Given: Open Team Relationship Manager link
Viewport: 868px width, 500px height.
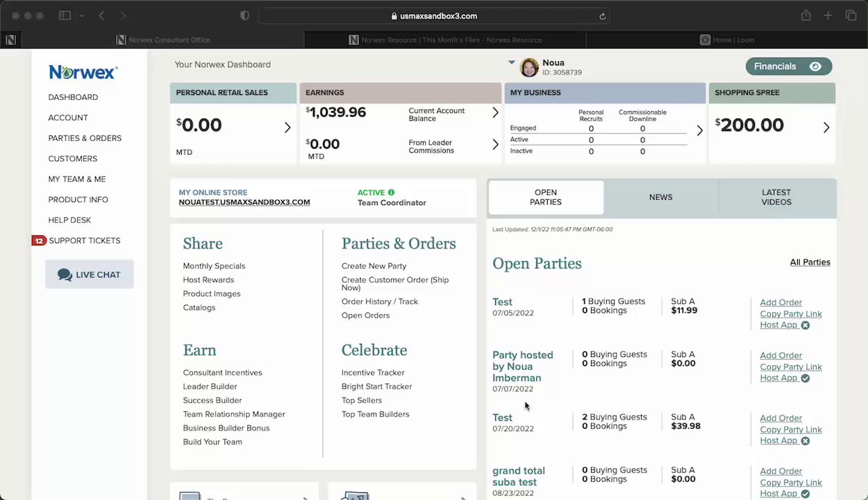Looking at the screenshot, I should point(234,415).
